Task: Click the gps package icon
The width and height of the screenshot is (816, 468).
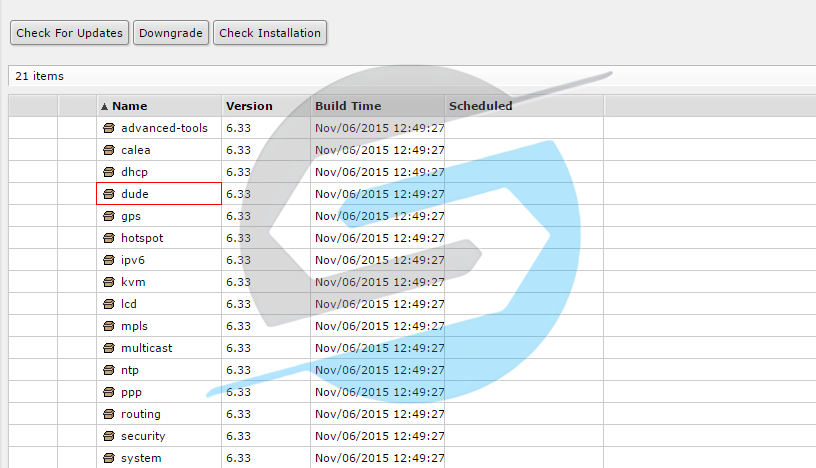Action: 109,216
